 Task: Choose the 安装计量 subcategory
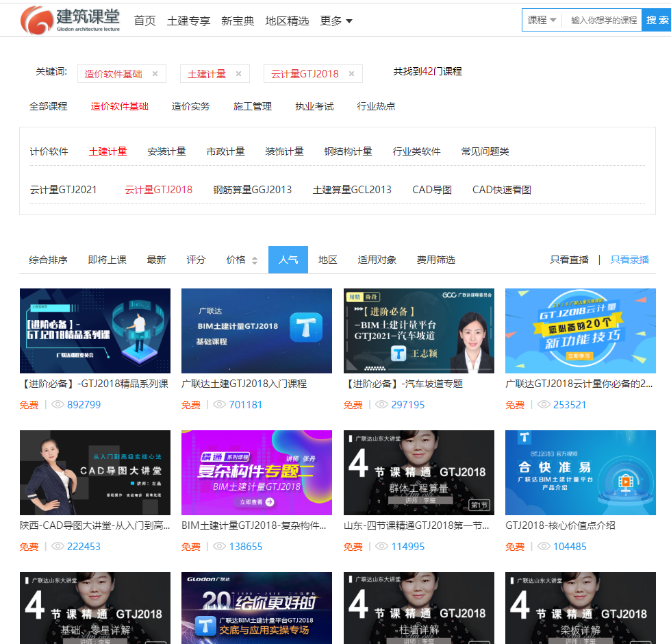click(166, 151)
